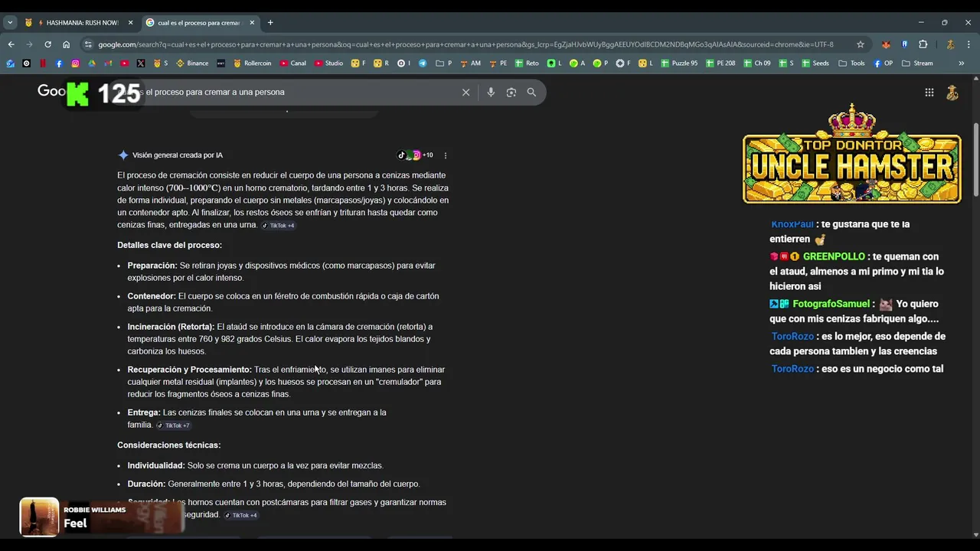Image resolution: width=980 pixels, height=551 pixels.
Task: Reload the current page
Action: pyautogui.click(x=47, y=44)
